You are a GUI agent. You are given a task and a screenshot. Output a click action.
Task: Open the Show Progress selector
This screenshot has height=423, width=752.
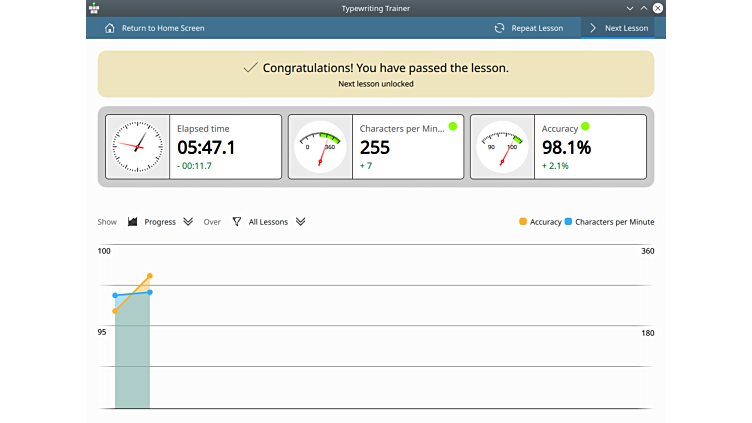coord(160,222)
